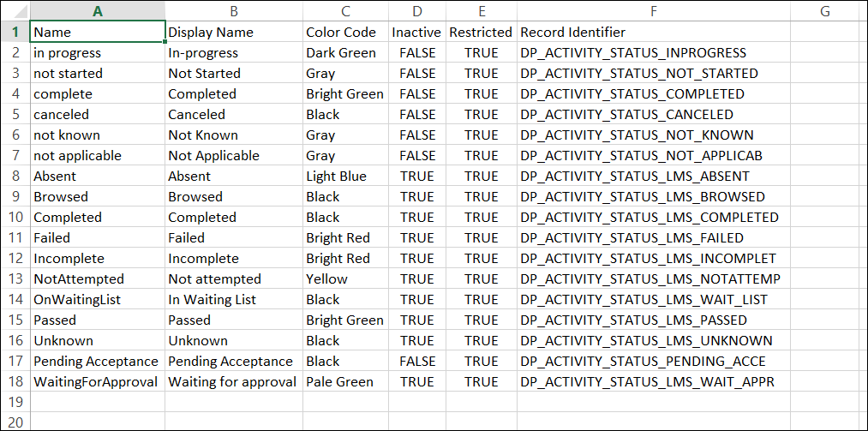Click the Record Identifier header cell
Image resolution: width=868 pixels, height=431 pixels.
pos(654,32)
